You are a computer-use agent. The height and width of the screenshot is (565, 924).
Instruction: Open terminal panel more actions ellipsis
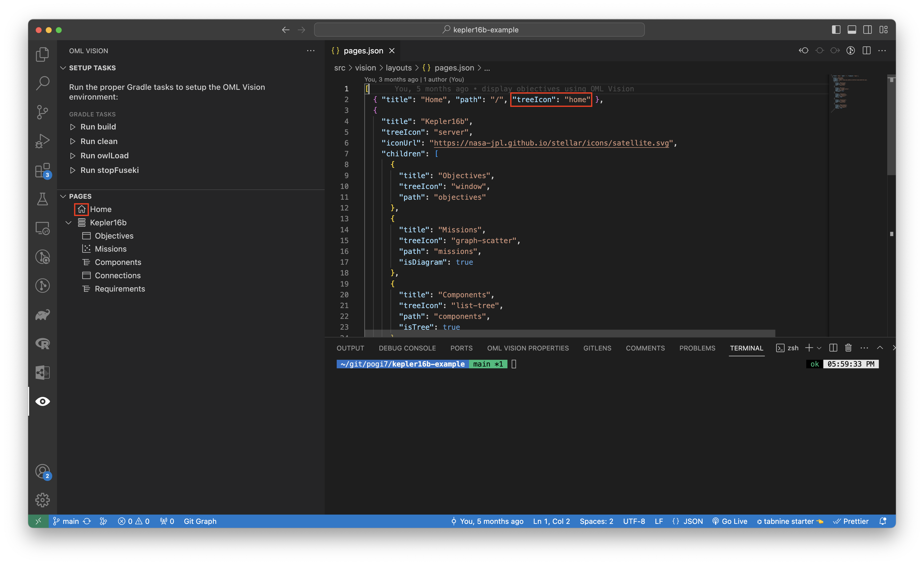[x=864, y=348]
